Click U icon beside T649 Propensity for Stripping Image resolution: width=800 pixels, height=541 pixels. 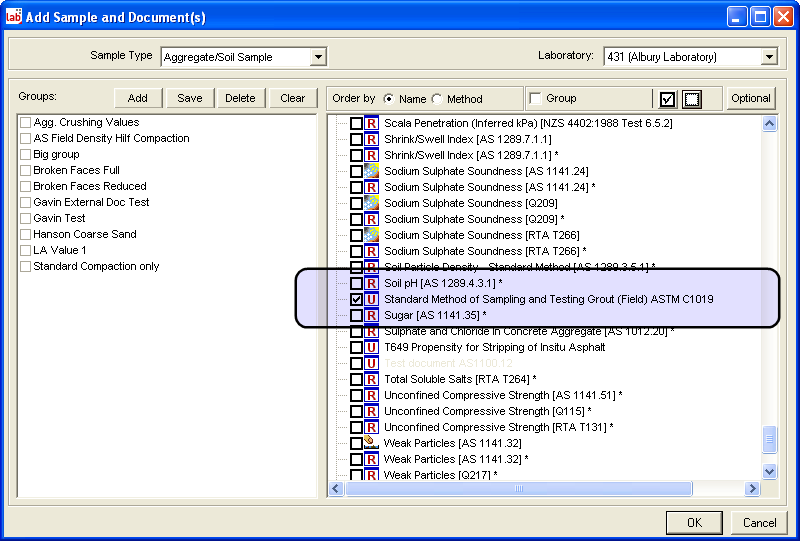click(x=371, y=347)
